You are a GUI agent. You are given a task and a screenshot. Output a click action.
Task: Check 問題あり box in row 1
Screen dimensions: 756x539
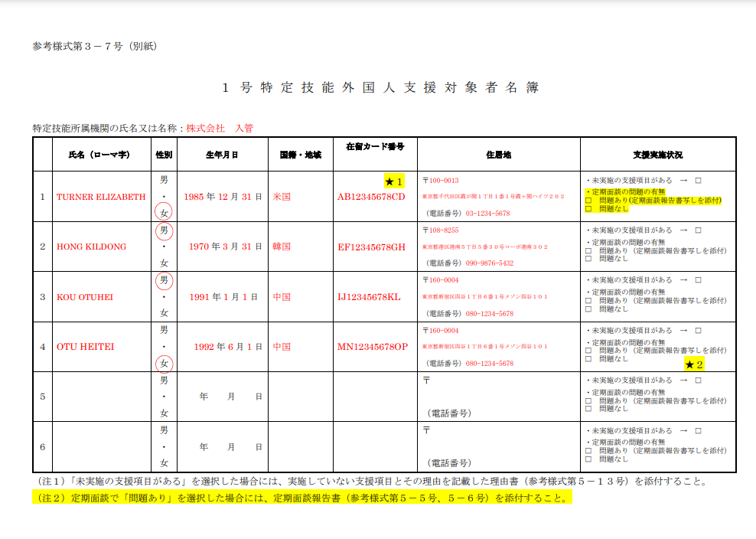tap(588, 201)
